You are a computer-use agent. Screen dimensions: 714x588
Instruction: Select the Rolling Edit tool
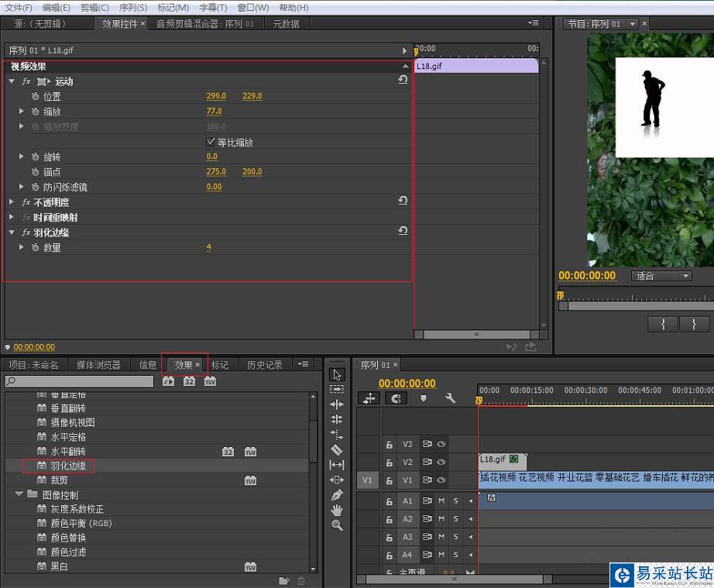337,419
